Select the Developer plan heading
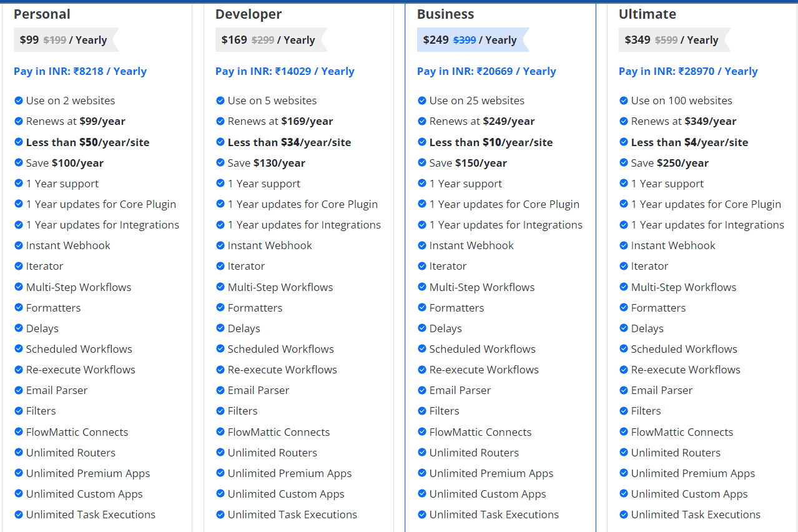Image resolution: width=798 pixels, height=532 pixels. (x=249, y=14)
